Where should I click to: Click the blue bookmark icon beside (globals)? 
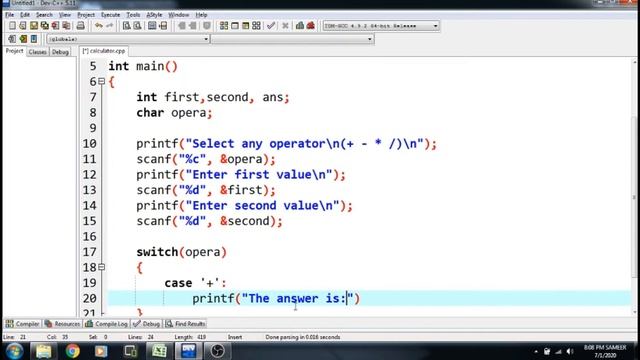click(34, 39)
